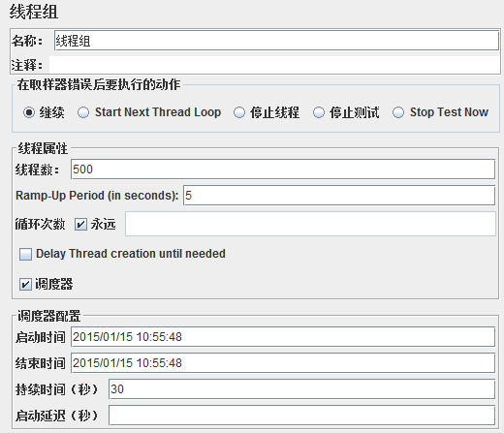
Task: Select Stop Test Now radio button
Action: tap(398, 112)
